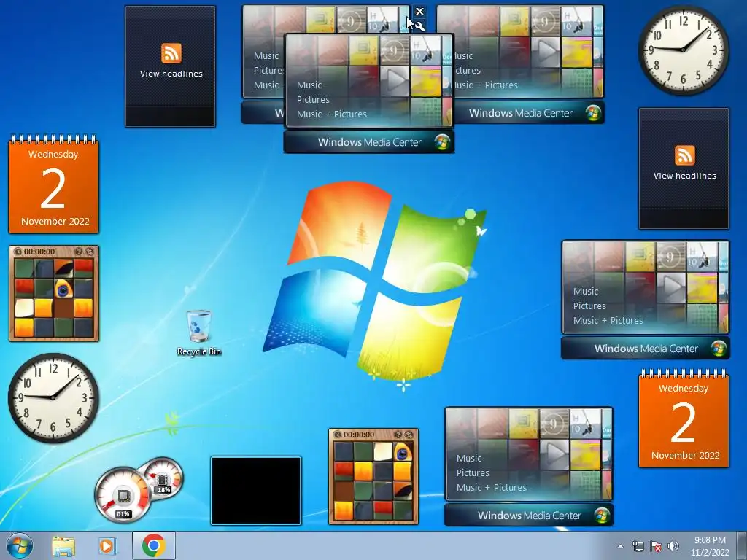The width and height of the screenshot is (747, 560).
Task: Open gadget options with the wrench icon
Action: 419,26
